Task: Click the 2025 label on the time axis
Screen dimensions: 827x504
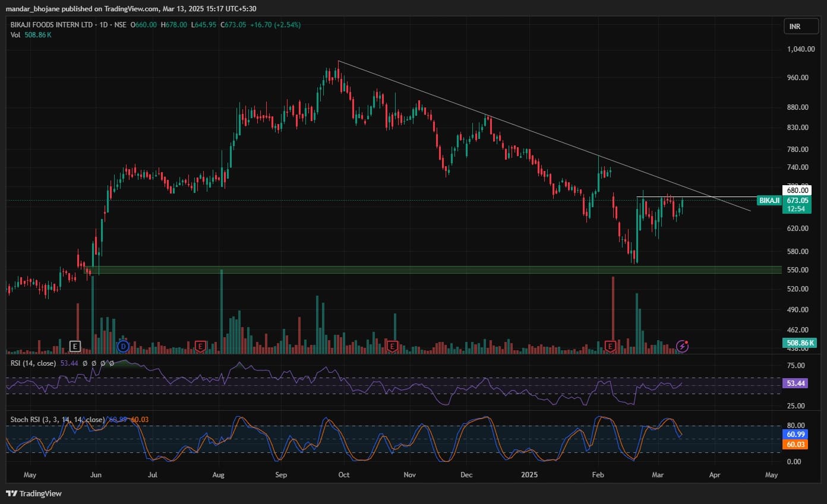Action: coord(529,475)
